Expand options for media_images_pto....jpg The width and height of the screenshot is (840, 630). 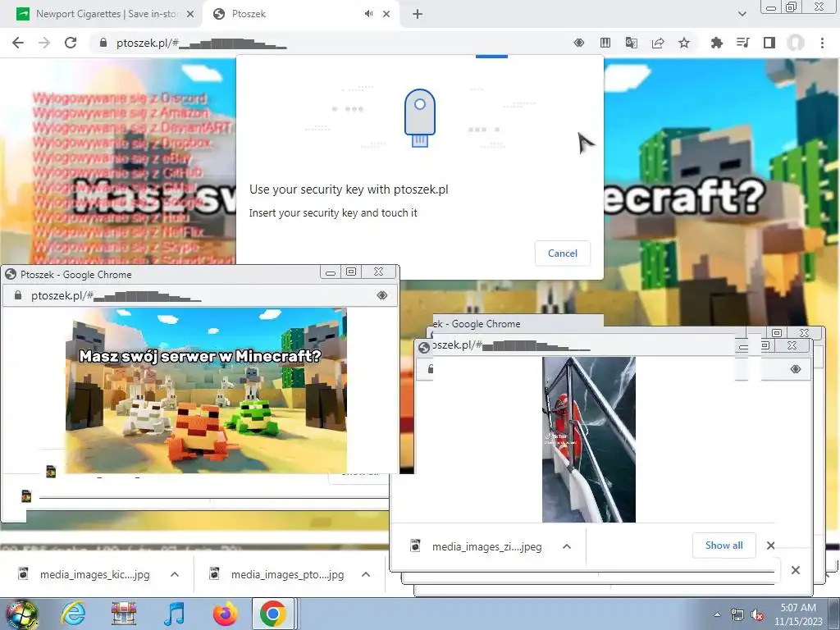366,575
